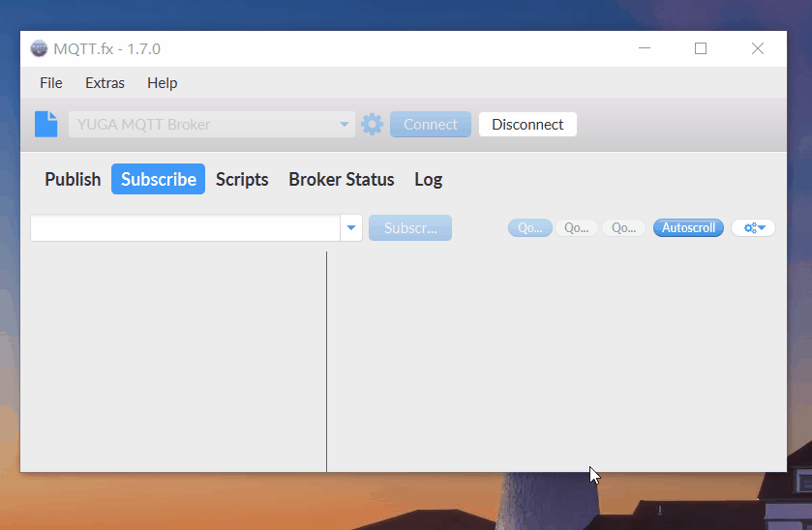Click the Connect button

tap(431, 124)
